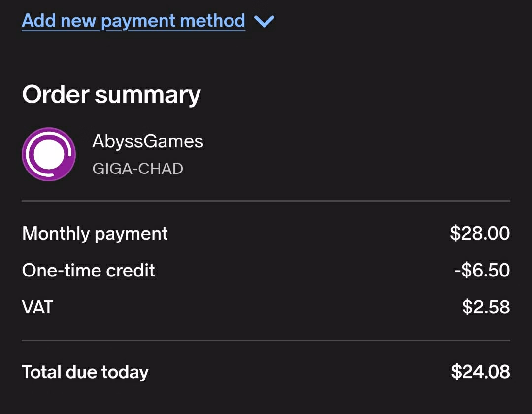Select the -$6.50 credit amount
This screenshot has height=414, width=532.
482,270
